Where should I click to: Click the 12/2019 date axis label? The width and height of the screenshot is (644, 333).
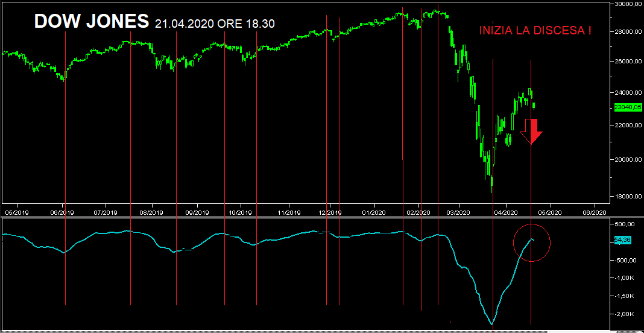[x=330, y=212]
